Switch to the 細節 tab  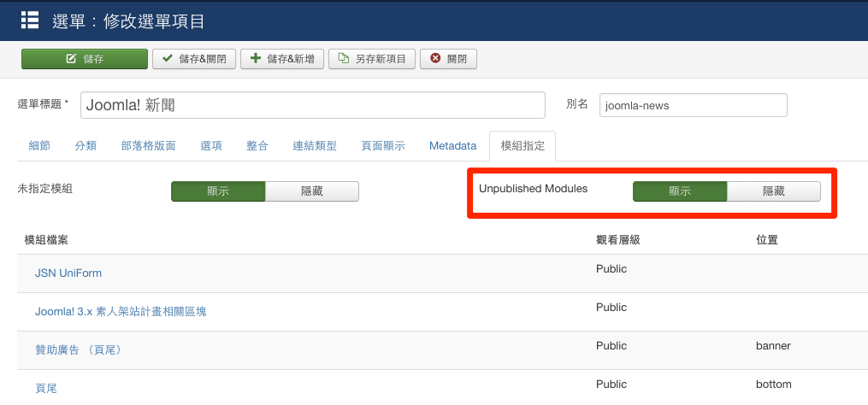click(x=39, y=146)
